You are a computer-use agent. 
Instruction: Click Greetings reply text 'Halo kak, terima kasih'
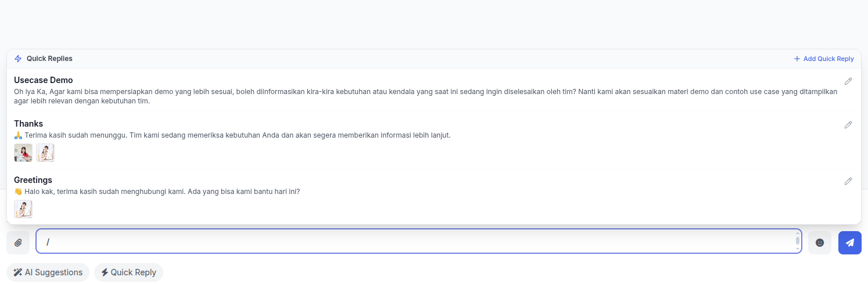(157, 192)
